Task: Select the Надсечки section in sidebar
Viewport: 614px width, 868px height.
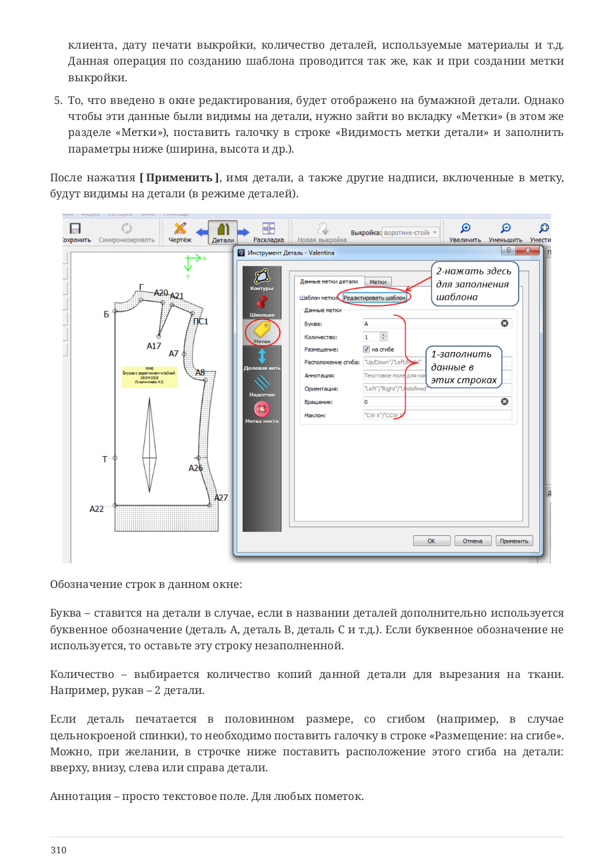Action: point(261,386)
